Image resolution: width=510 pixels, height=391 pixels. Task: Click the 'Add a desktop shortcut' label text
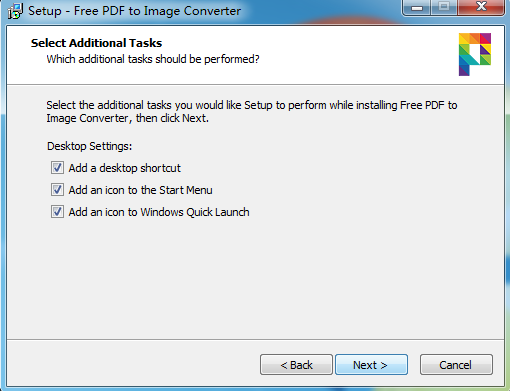click(124, 168)
